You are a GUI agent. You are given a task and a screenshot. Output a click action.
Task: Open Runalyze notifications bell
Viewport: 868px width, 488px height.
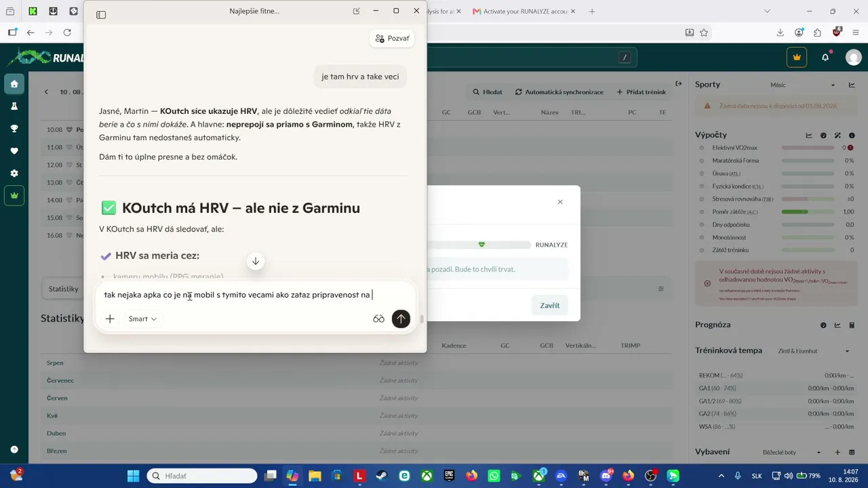(x=825, y=58)
